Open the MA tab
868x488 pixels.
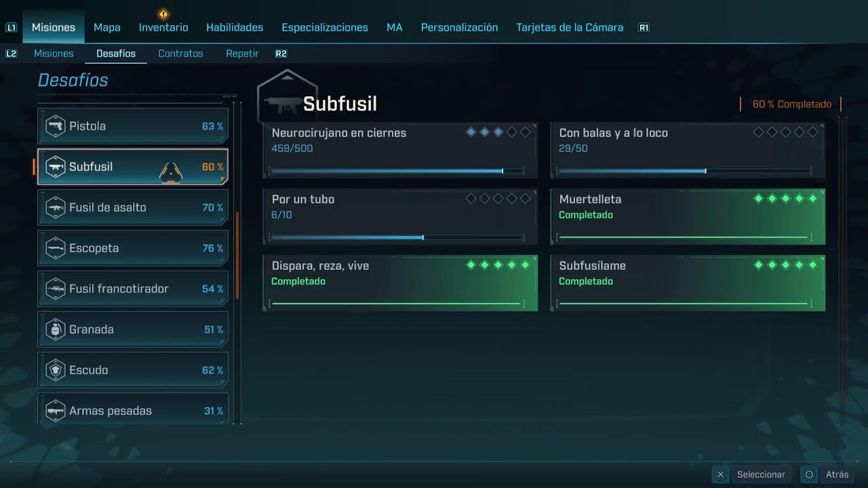pyautogui.click(x=395, y=28)
